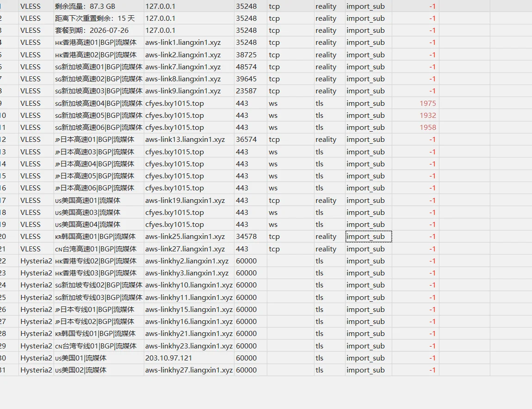Select the 日本高速01|BGP|流媒体 server
532x409 pixels.
click(95, 140)
